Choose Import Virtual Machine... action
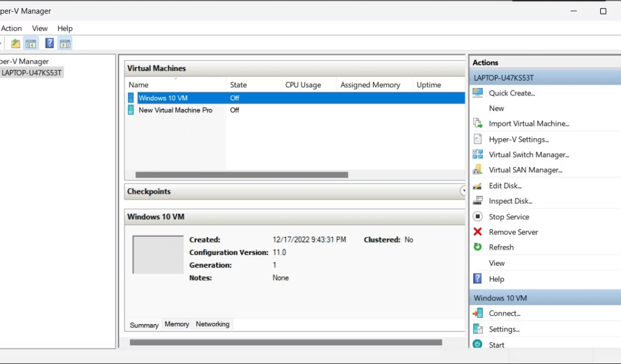 529,124
